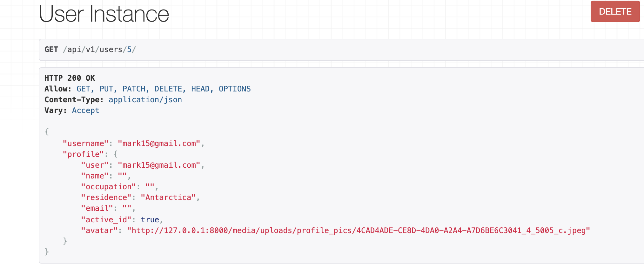Click the red DELETE button

coord(615,11)
